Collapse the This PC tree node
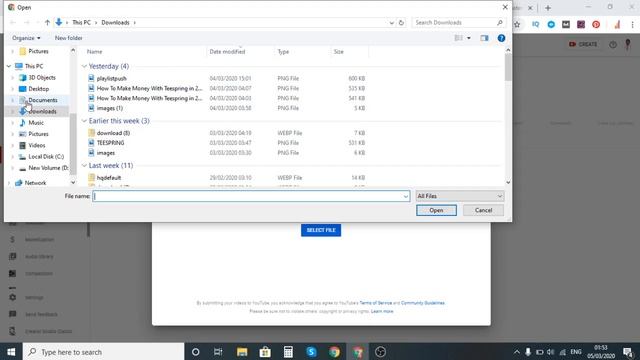The height and width of the screenshot is (360, 640). click(9, 66)
